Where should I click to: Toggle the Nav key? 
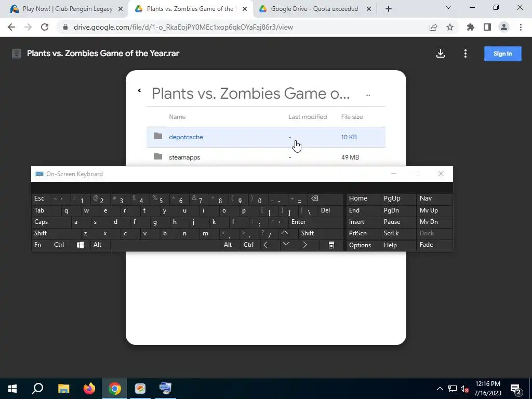coord(435,199)
